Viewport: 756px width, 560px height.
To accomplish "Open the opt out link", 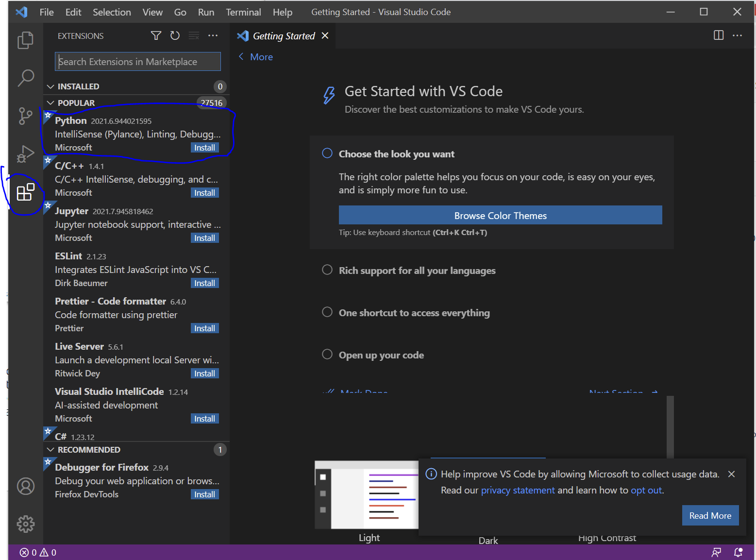I will click(646, 490).
